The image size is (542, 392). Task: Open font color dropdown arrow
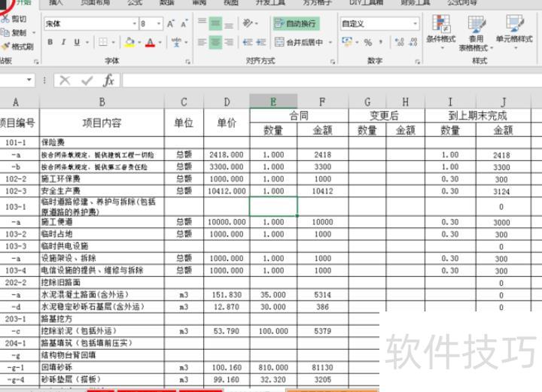160,42
